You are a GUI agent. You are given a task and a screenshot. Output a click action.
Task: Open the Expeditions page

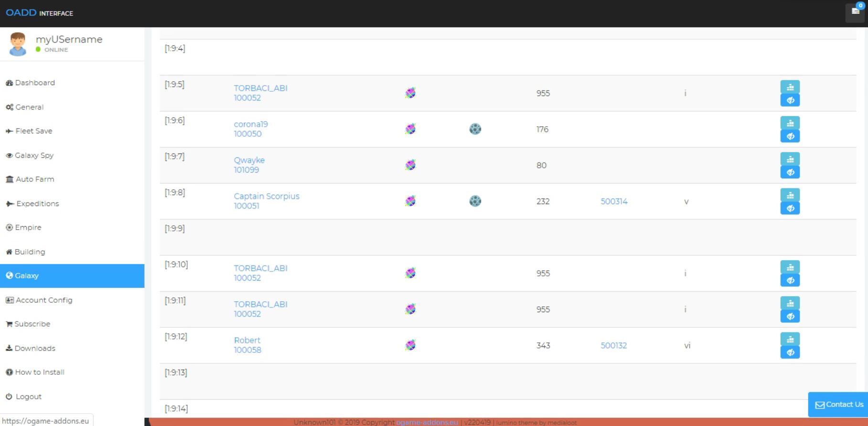coord(37,204)
